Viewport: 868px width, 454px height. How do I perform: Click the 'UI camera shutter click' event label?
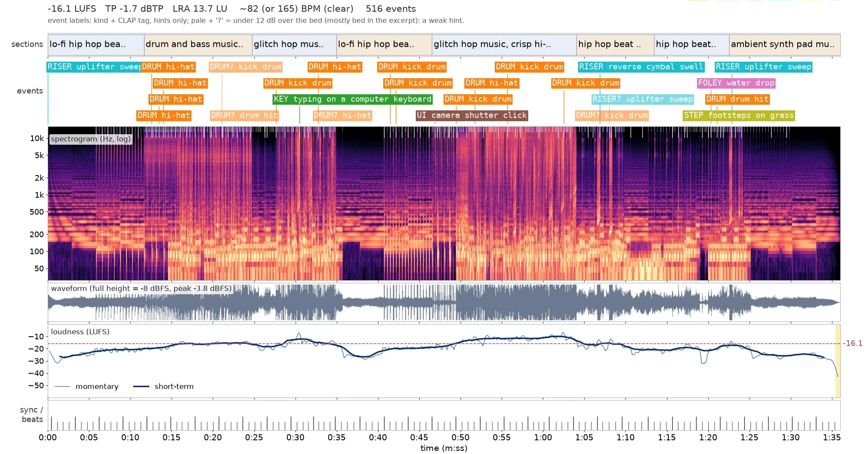471,116
